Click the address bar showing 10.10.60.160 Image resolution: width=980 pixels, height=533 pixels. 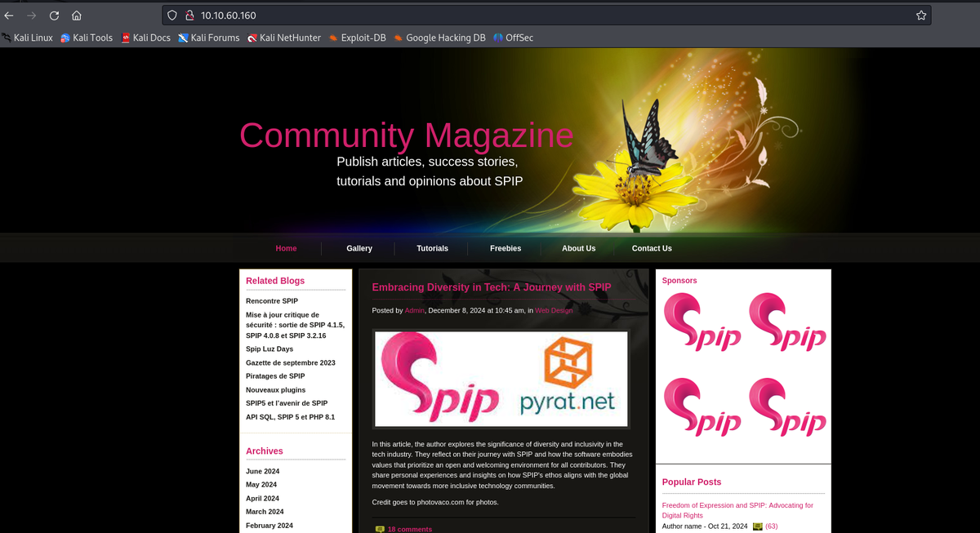click(x=547, y=16)
